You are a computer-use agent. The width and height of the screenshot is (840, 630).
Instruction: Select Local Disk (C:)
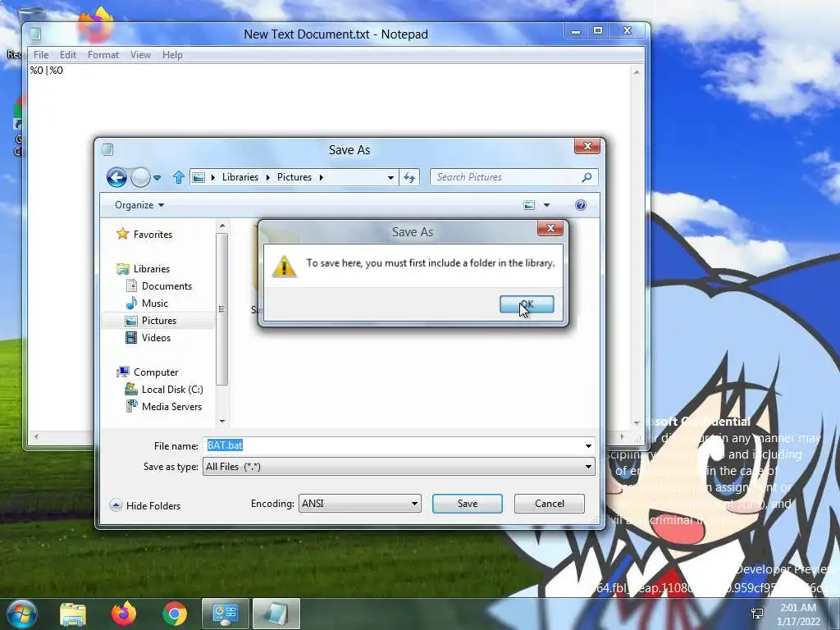[x=164, y=390]
